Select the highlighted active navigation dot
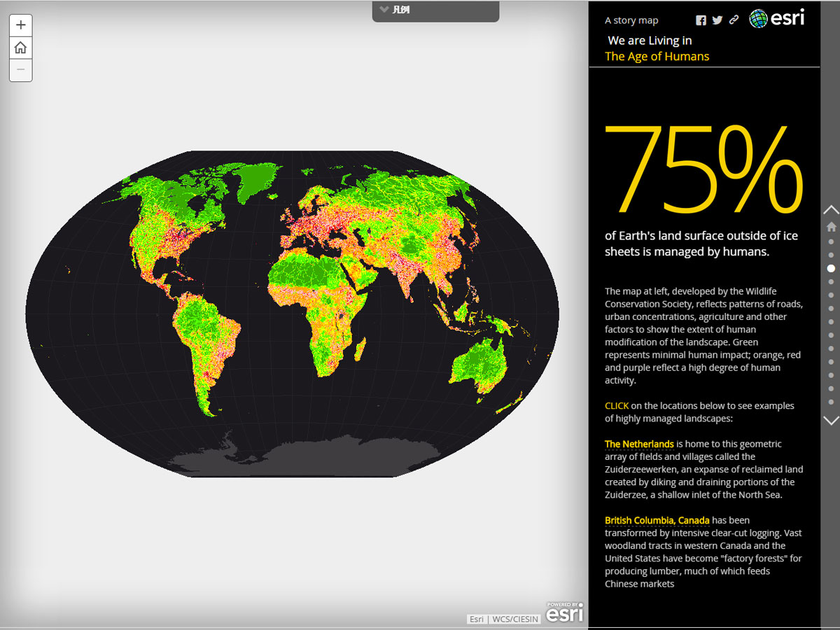 831,268
